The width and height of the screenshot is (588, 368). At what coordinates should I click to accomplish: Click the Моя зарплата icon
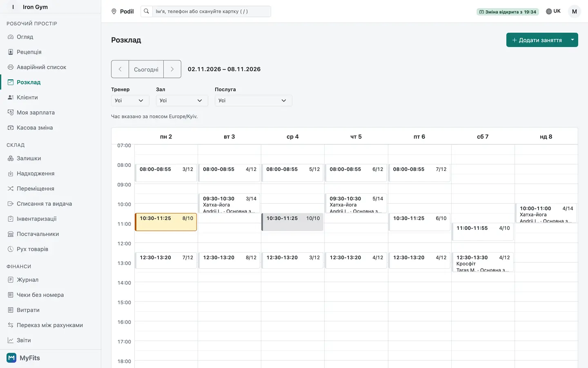pos(11,112)
